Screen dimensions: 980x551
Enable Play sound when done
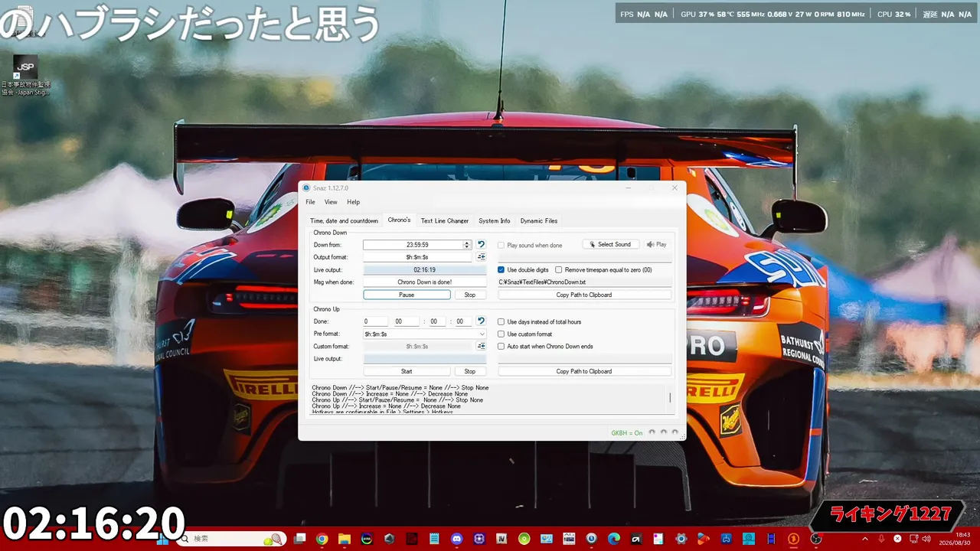[501, 245]
